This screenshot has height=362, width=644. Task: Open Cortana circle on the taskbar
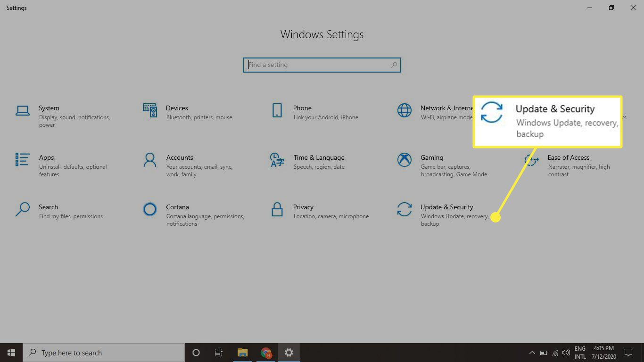click(196, 353)
